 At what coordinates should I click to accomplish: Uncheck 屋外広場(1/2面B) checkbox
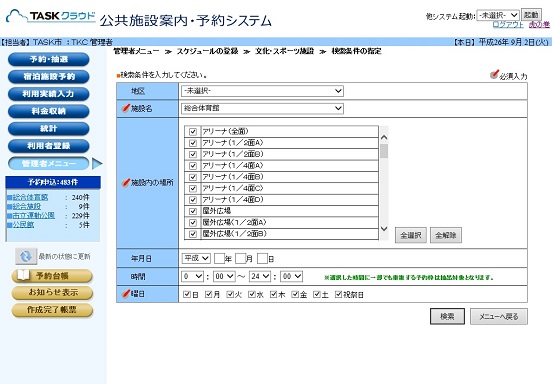[193, 234]
